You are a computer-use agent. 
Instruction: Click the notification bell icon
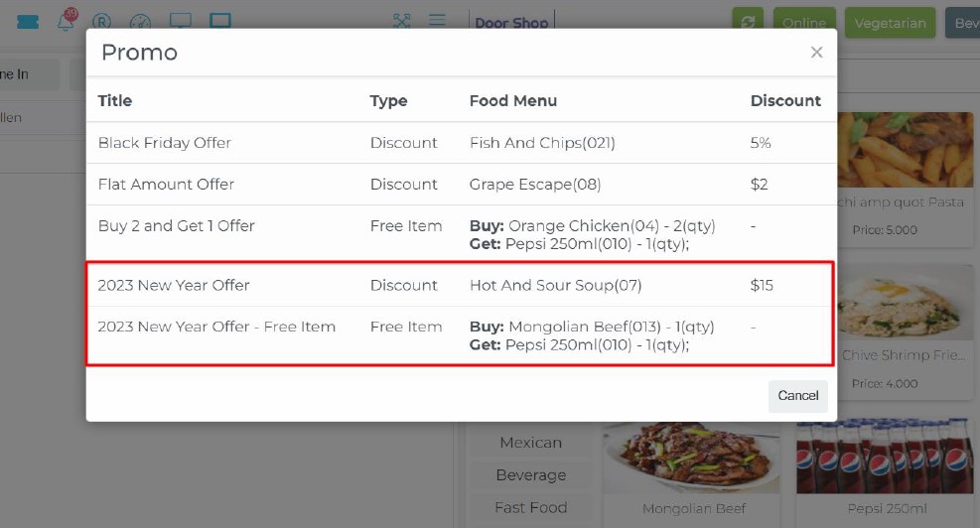click(x=66, y=21)
